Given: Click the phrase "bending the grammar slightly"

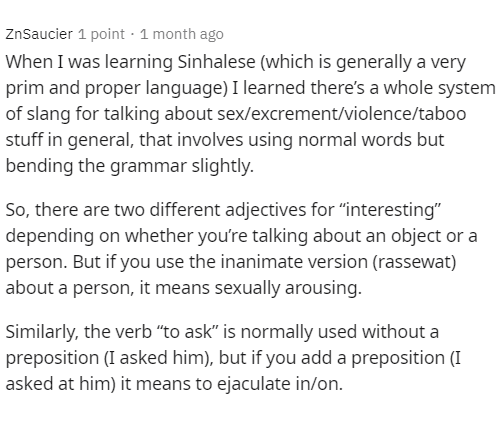Looking at the screenshot, I should (x=127, y=166).
